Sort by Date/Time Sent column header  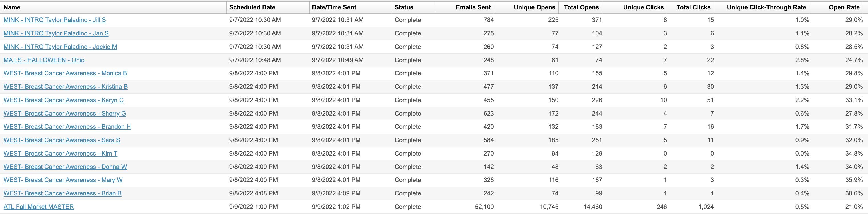point(334,7)
